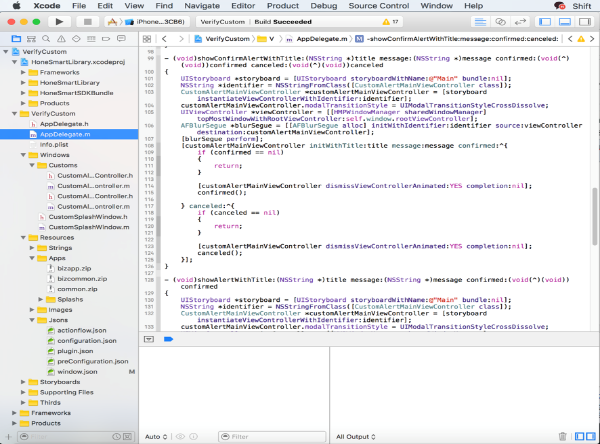Viewport: 600px width, 444px height.
Task: Open the Product menu
Action: click(283, 6)
